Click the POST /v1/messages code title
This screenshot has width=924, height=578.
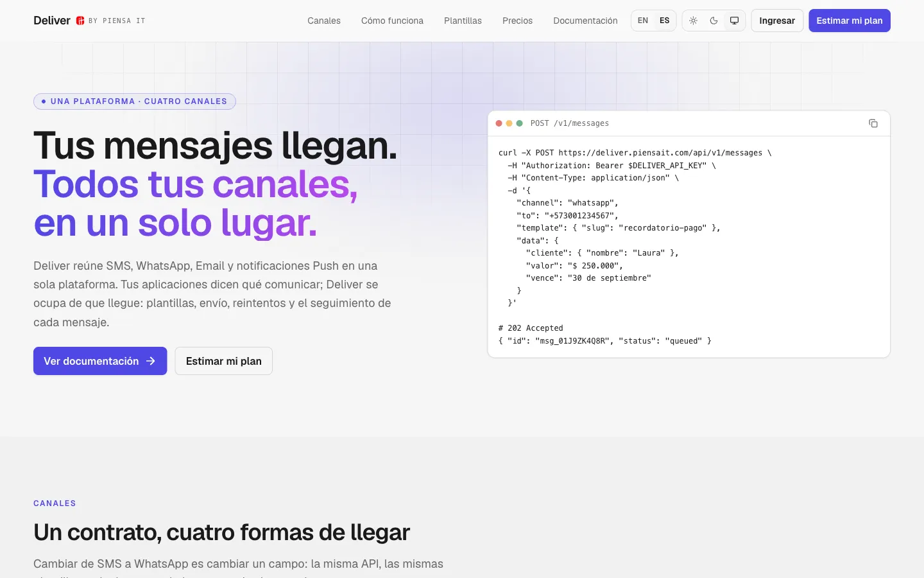pos(570,123)
